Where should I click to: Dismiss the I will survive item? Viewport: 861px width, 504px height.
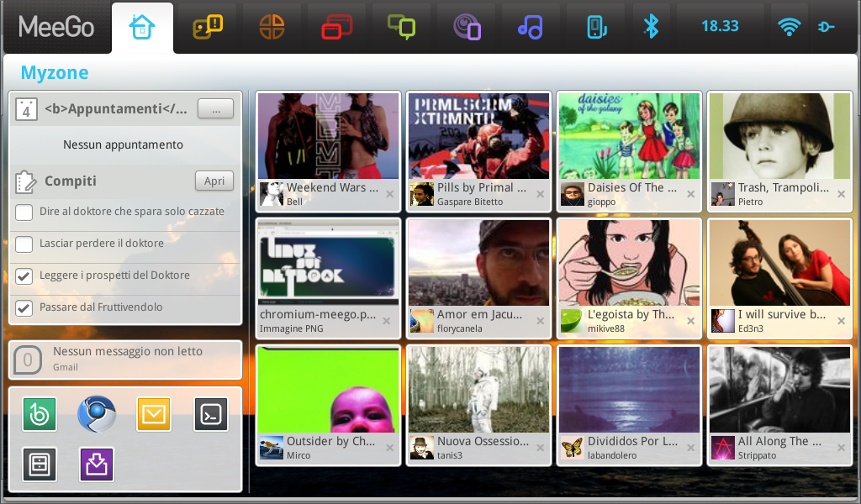[x=841, y=321]
